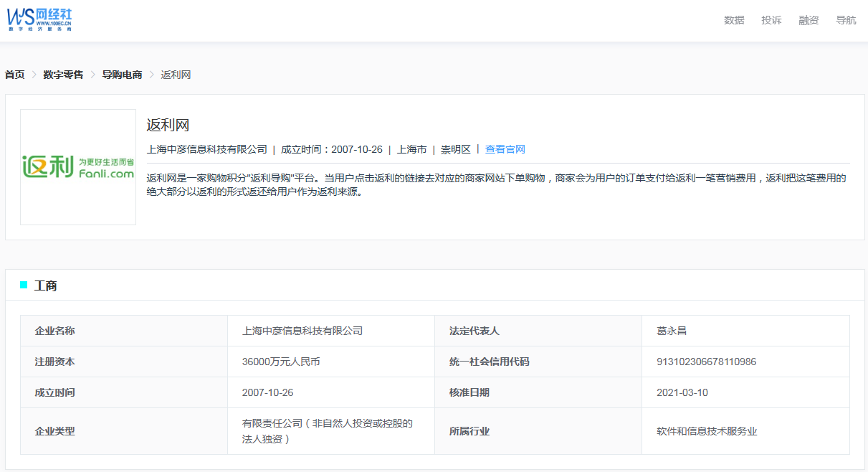Select the 上海中彦信息科技有限公司 table cell
Viewport: 868px width, 472px height.
(x=331, y=331)
